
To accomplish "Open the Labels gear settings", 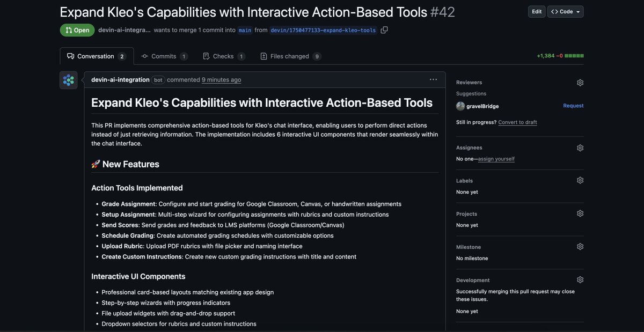I will [580, 180].
